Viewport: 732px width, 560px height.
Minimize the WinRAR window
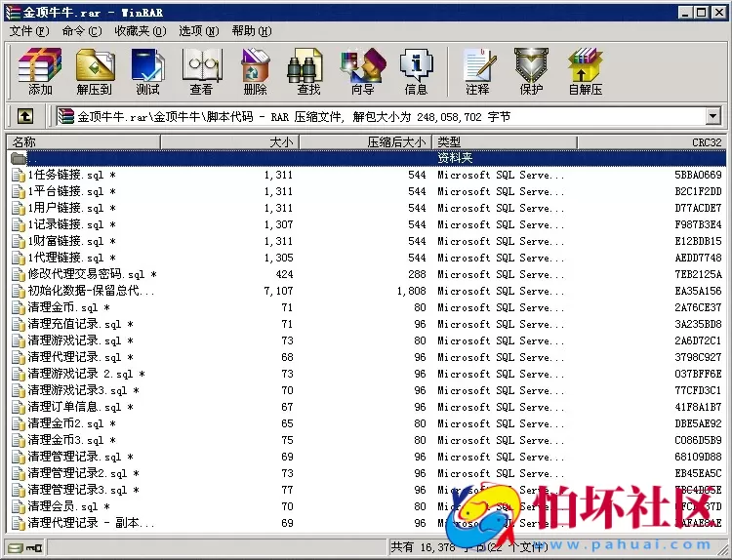point(684,13)
